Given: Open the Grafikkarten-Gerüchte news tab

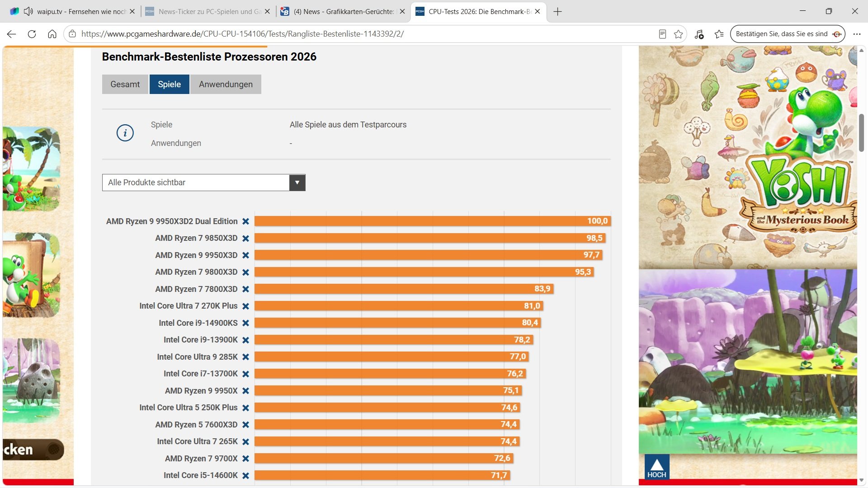Looking at the screenshot, I should pos(343,11).
